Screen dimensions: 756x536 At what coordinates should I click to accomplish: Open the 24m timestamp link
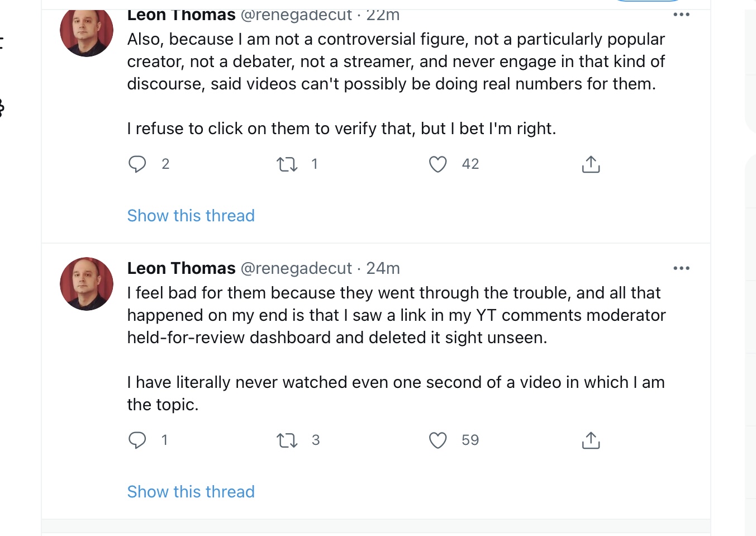click(383, 268)
